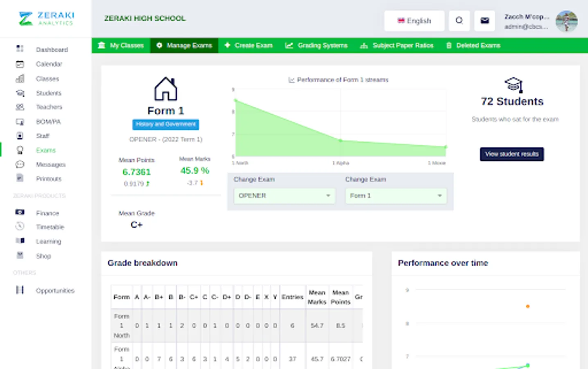
Task: Click the Students sidebar icon
Action: tap(20, 93)
